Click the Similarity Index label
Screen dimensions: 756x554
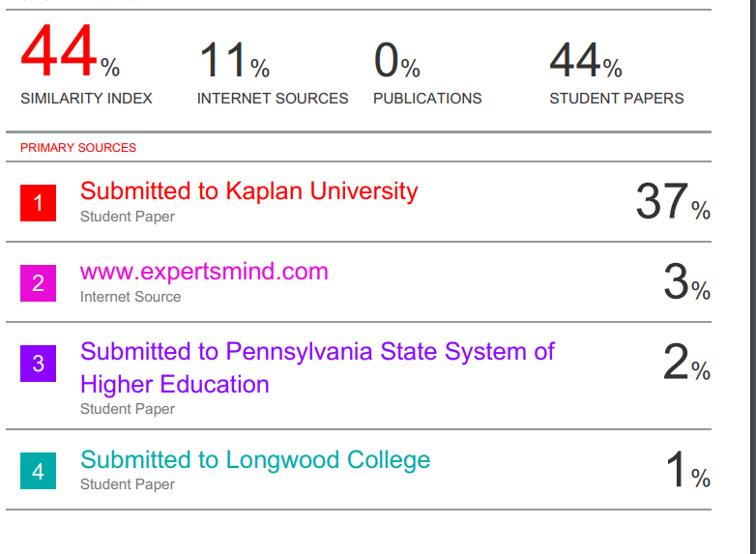tap(86, 99)
